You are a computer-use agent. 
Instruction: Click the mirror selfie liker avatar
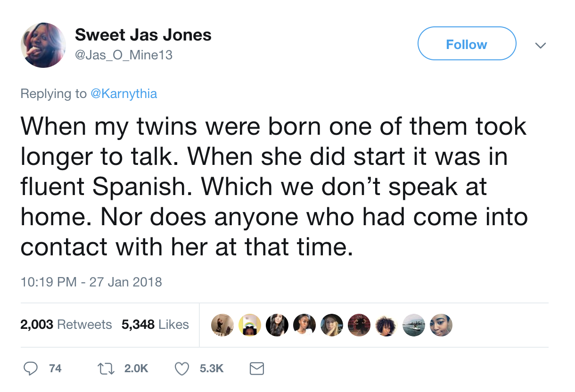(x=222, y=325)
